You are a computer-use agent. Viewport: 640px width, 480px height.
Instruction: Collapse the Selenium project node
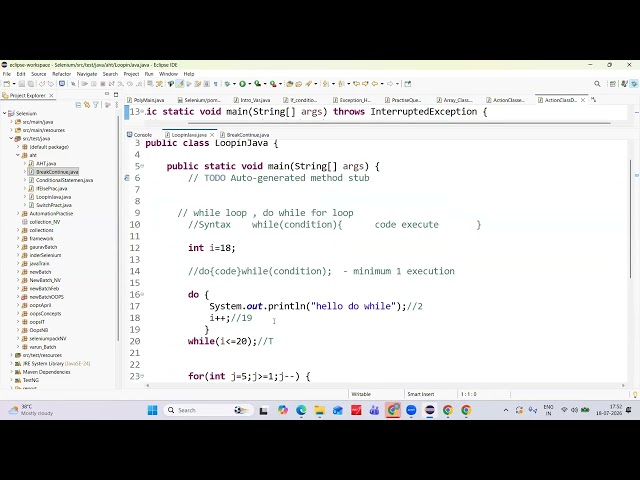pyautogui.click(x=5, y=113)
